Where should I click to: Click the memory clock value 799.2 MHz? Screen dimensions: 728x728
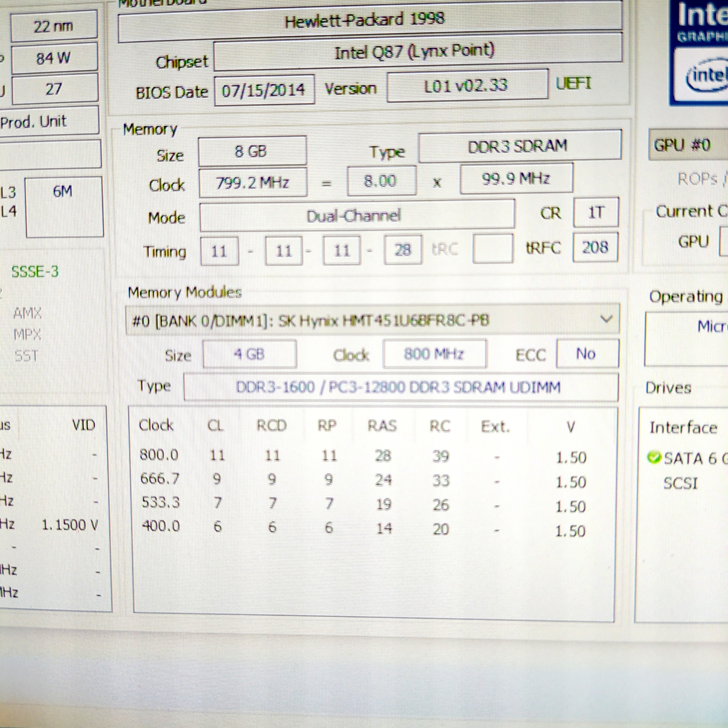253,183
